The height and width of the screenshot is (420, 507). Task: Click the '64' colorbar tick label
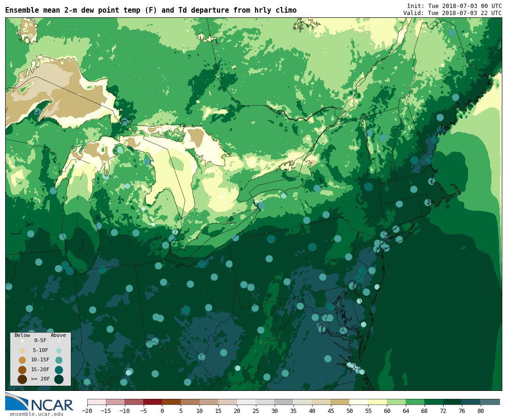click(x=406, y=411)
